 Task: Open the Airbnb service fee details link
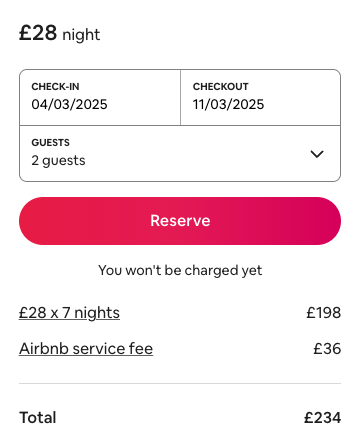click(86, 349)
